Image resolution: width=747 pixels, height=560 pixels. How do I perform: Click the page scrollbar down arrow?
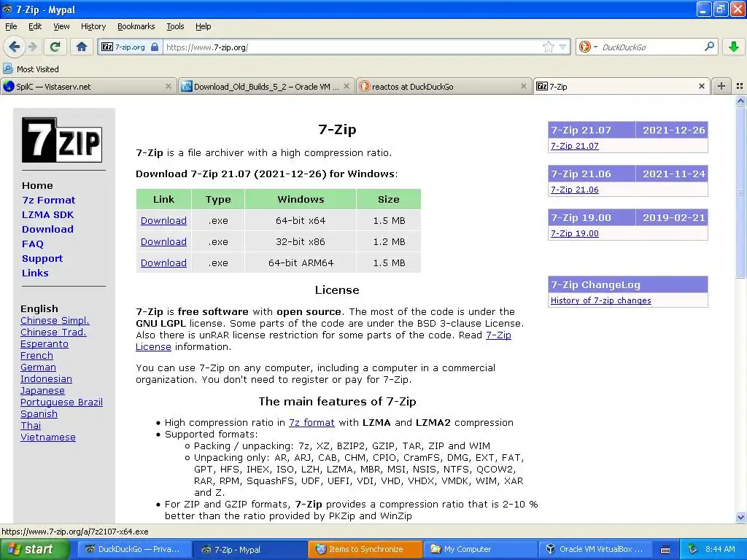[x=740, y=517]
